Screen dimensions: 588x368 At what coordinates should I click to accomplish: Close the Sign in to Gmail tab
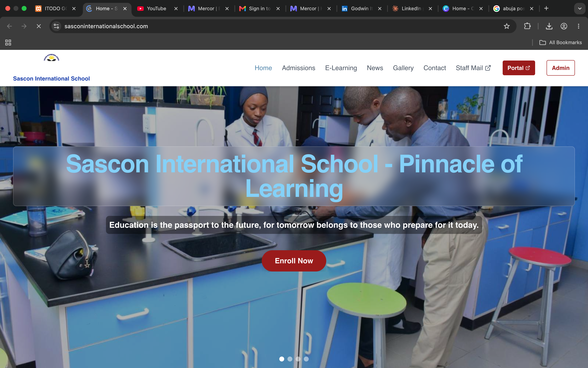[278, 9]
